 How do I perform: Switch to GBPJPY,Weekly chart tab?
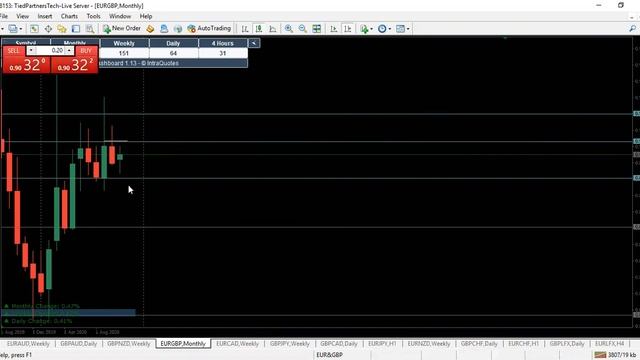pyautogui.click(x=290, y=344)
